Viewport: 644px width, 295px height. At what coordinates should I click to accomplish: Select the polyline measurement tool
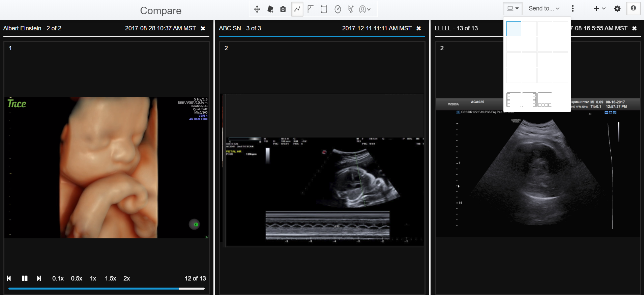[x=297, y=9]
